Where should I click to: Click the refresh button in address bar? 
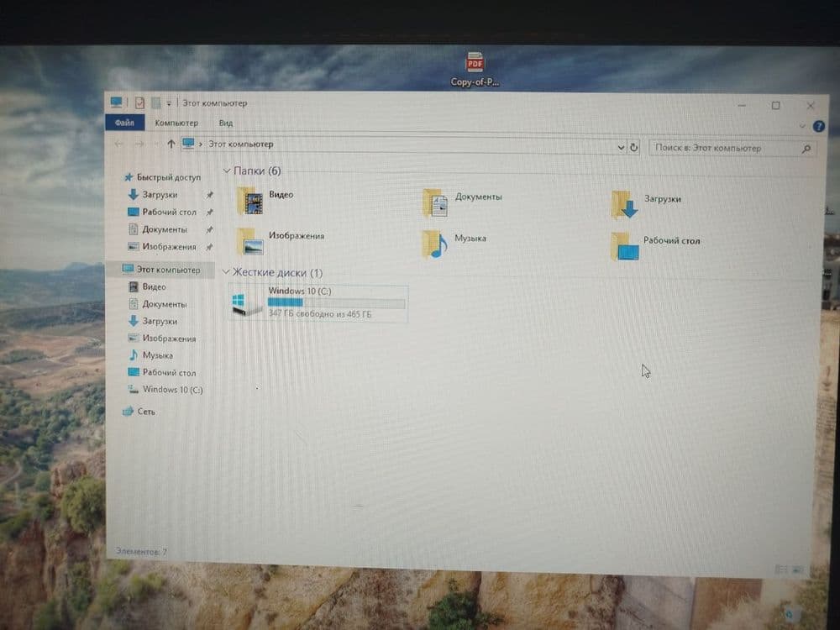(633, 147)
